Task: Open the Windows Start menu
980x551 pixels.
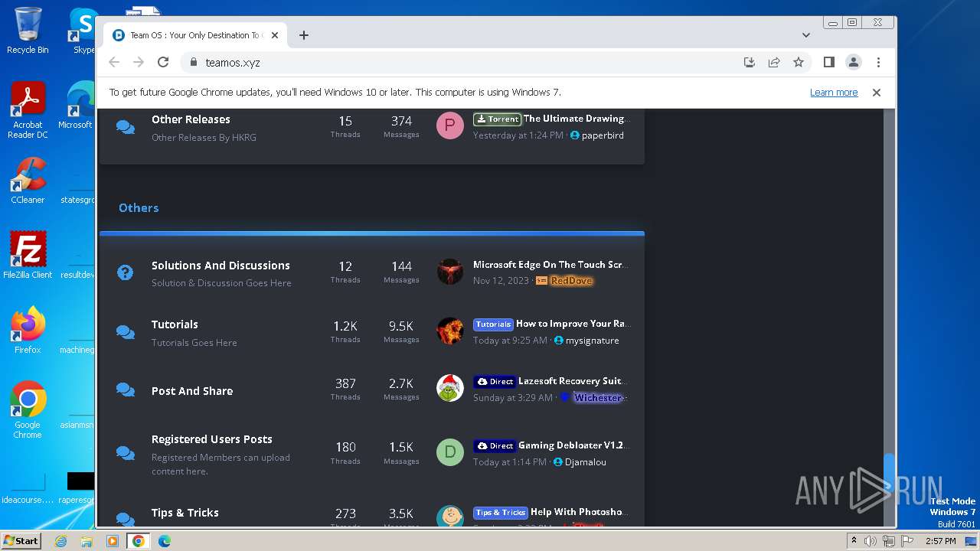Action: 21,540
